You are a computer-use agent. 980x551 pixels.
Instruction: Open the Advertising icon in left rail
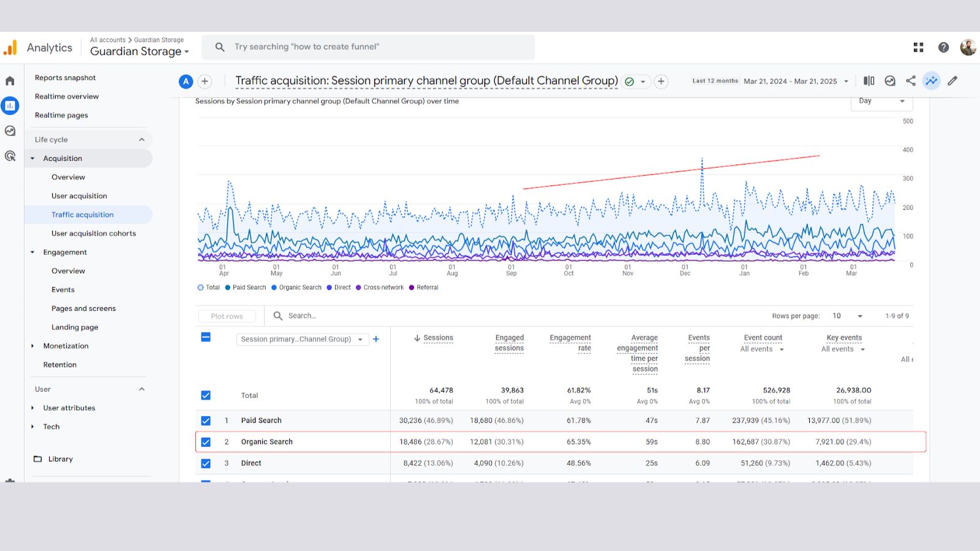point(10,156)
